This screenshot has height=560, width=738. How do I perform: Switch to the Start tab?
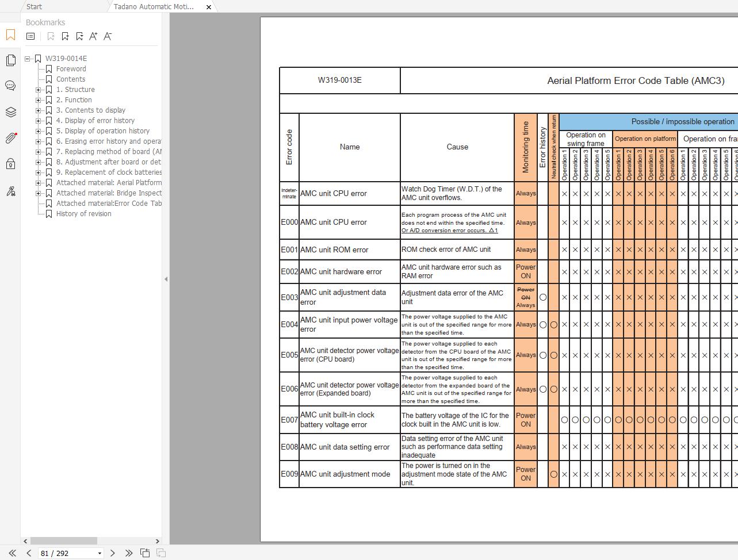tap(34, 7)
